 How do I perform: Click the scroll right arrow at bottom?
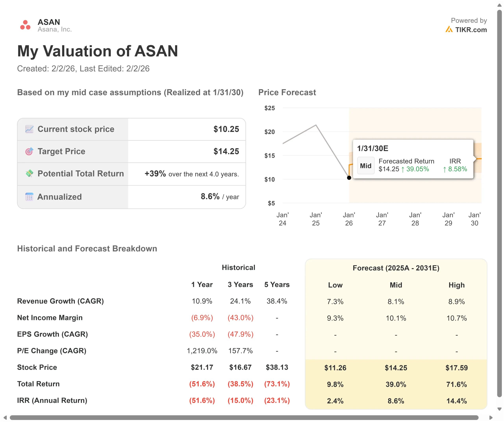pos(491,418)
